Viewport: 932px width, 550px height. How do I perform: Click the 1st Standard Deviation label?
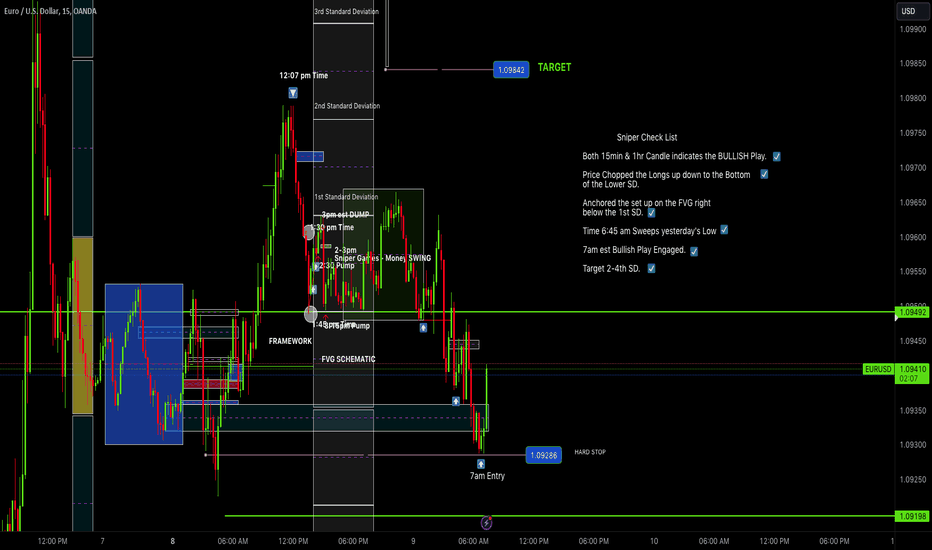(346, 197)
